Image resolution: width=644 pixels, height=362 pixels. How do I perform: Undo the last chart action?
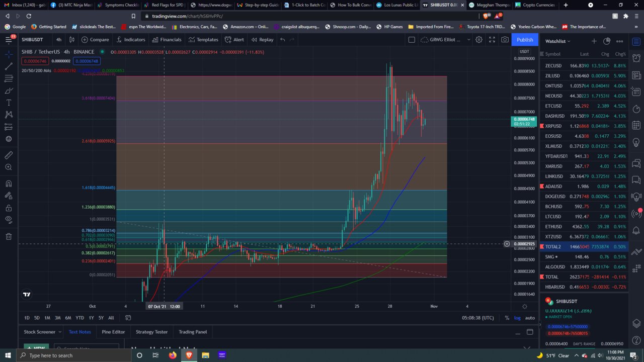[x=283, y=40]
